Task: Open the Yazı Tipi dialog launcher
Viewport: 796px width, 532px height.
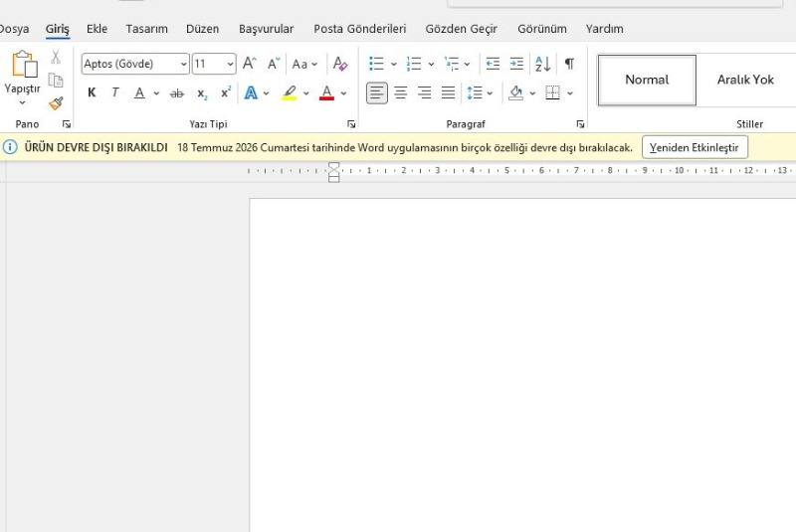Action: pyautogui.click(x=351, y=124)
